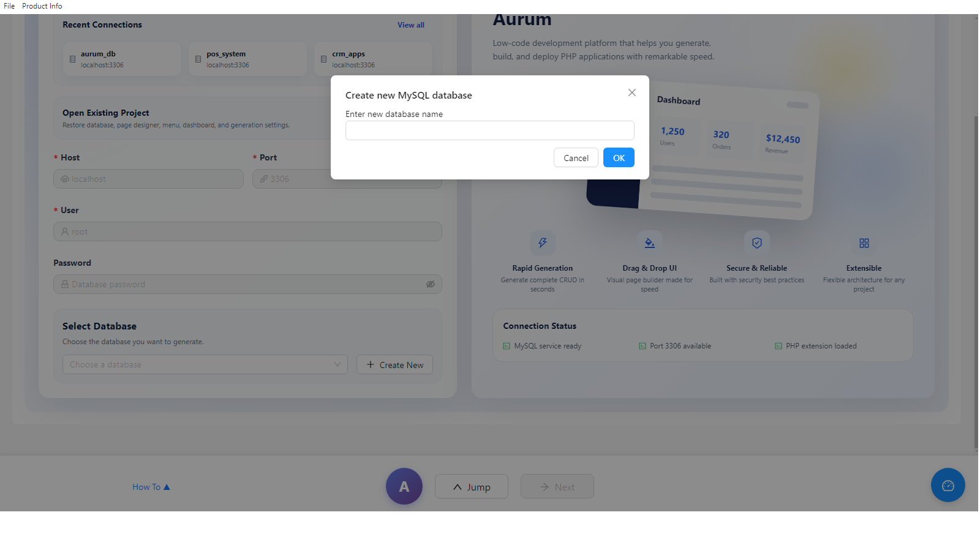
Task: Click the Next button
Action: tap(557, 486)
